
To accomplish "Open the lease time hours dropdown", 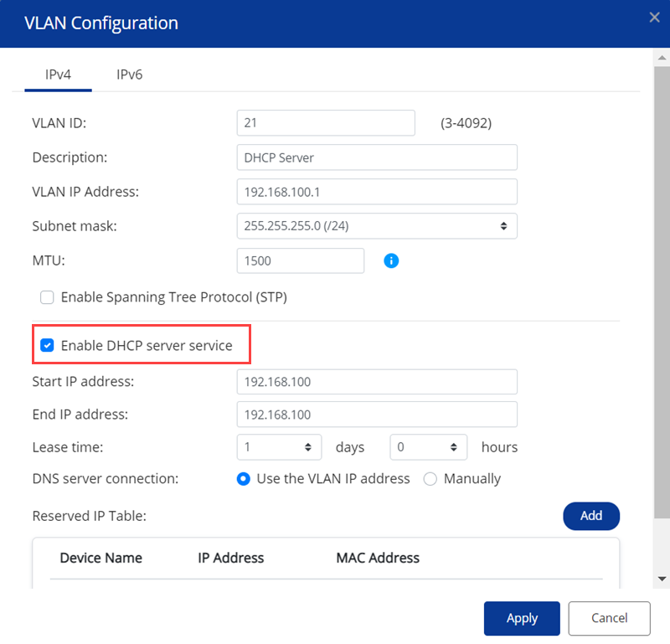I will [428, 447].
